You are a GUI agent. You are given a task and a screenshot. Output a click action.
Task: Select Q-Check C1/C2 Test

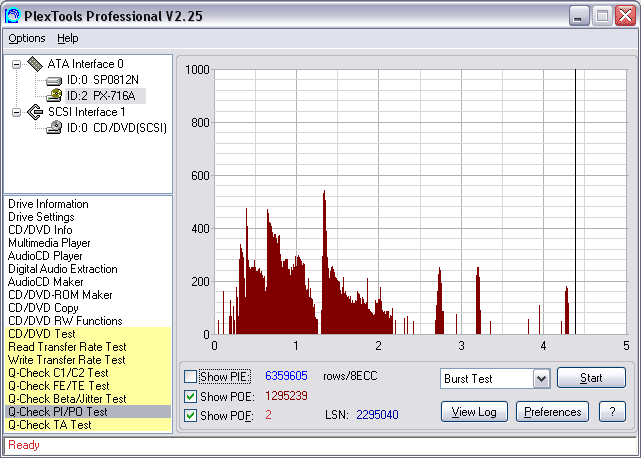(x=88, y=373)
